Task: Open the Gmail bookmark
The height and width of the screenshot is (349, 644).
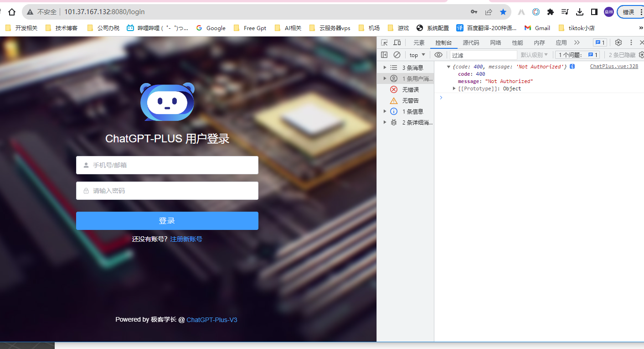Action: [x=537, y=28]
